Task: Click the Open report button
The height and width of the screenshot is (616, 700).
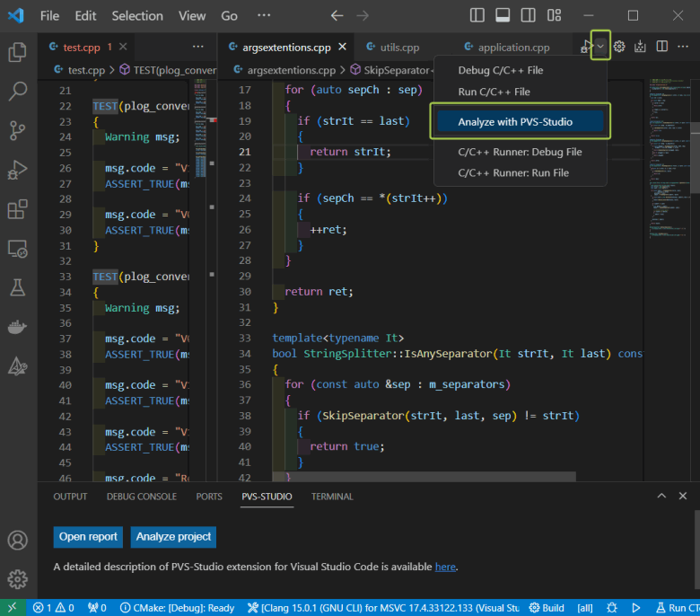Action: [x=88, y=537]
